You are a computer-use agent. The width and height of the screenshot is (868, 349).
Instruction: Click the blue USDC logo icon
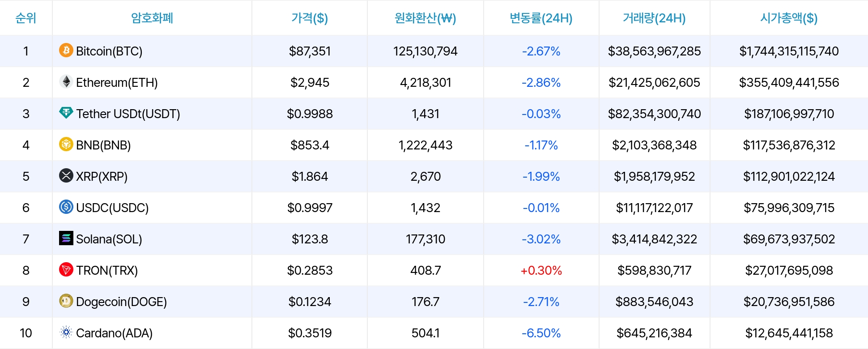pyautogui.click(x=66, y=207)
